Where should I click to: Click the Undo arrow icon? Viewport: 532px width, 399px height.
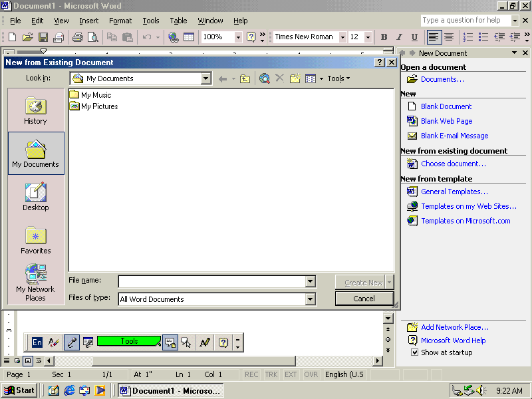(147, 37)
